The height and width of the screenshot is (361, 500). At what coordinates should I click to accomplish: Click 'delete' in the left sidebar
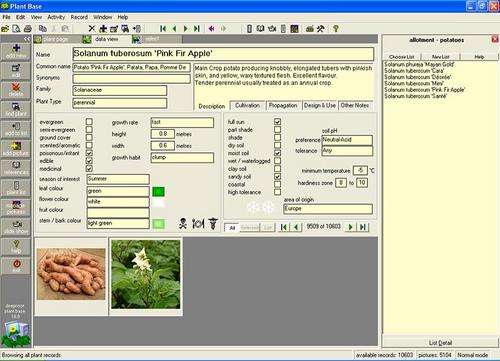pos(16,91)
